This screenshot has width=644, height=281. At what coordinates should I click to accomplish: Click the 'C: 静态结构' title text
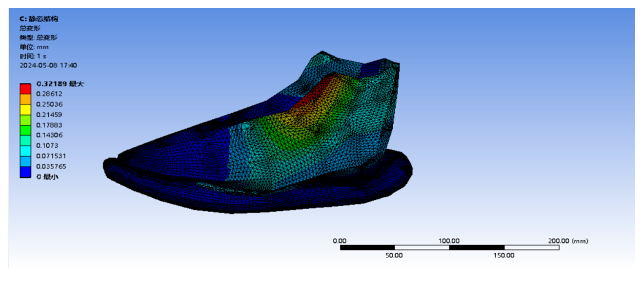click(39, 19)
